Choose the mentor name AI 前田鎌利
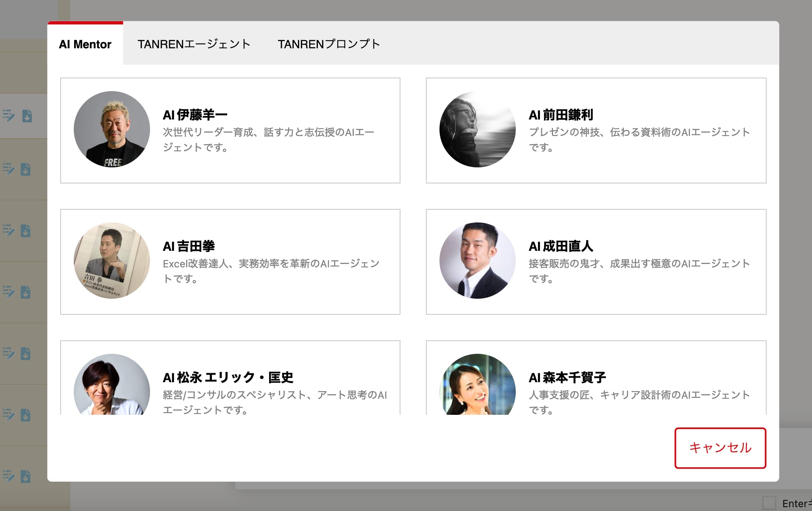This screenshot has width=812, height=511. coord(561,115)
